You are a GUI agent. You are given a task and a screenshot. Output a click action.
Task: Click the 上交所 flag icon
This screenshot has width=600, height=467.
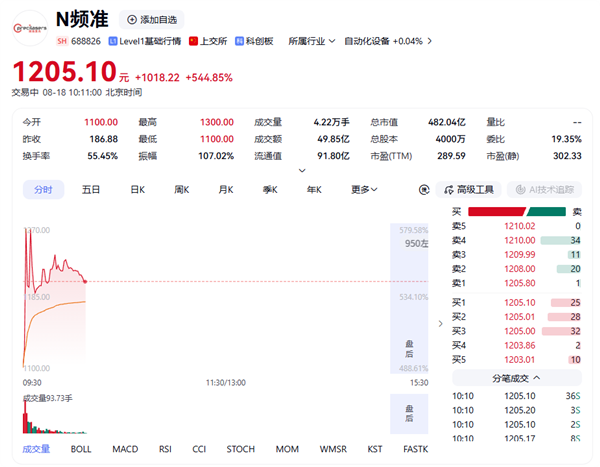click(x=193, y=41)
